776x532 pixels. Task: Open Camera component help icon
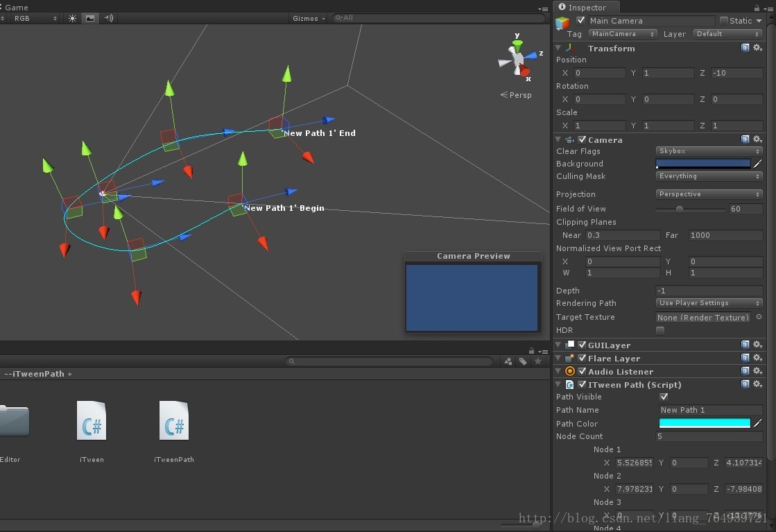(745, 139)
